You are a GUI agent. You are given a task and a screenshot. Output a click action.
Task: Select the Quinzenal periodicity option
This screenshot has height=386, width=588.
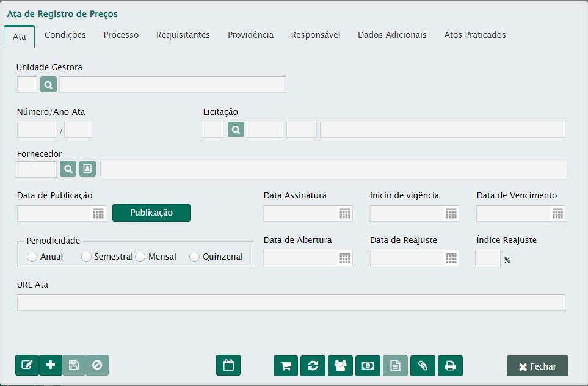click(x=194, y=257)
